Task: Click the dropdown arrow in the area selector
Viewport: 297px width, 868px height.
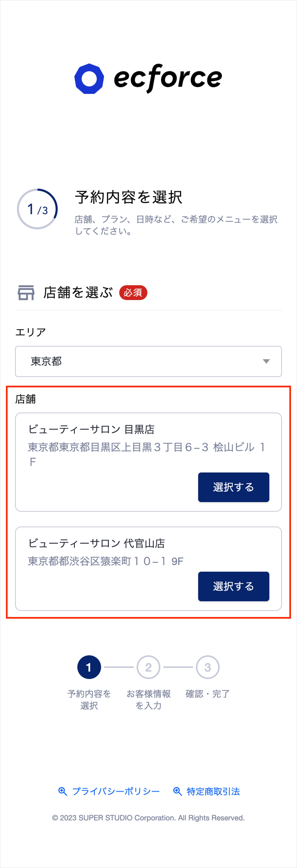Action: [266, 361]
